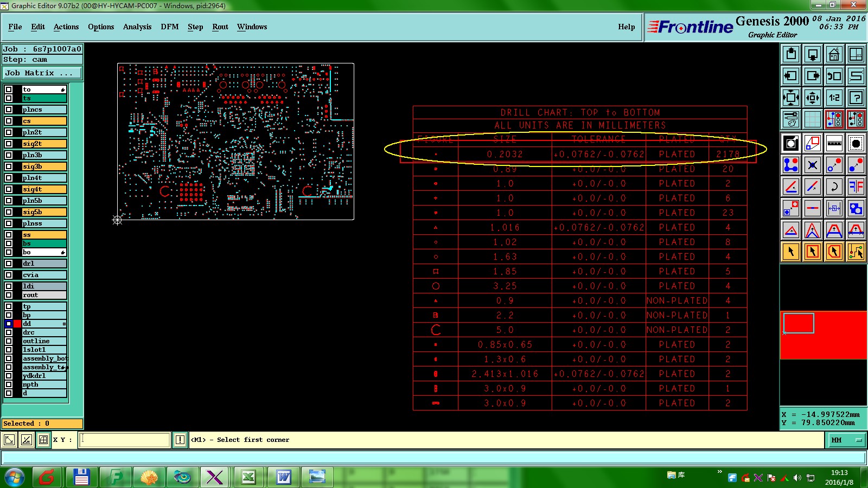This screenshot has height=488, width=868.
Task: Toggle the checkbox for layer drl
Action: [9, 264]
